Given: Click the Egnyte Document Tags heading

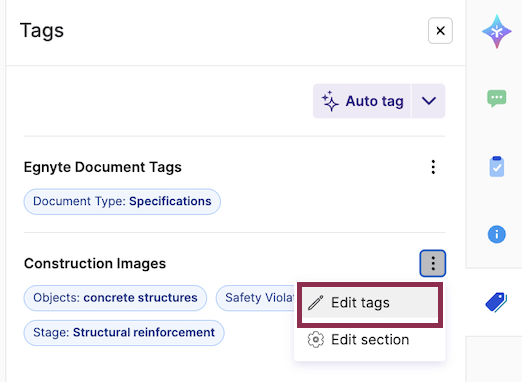Looking at the screenshot, I should point(103,167).
